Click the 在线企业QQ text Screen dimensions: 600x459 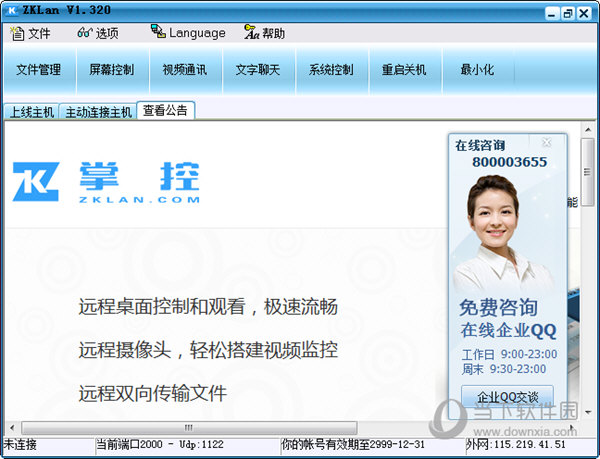coord(509,330)
